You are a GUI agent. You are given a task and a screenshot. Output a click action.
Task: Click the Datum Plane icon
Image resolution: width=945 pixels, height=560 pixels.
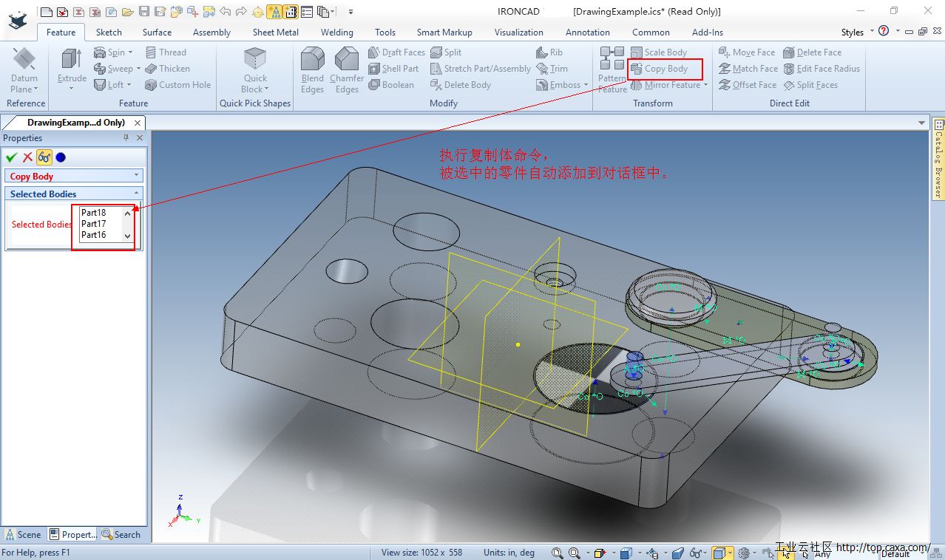pyautogui.click(x=24, y=59)
